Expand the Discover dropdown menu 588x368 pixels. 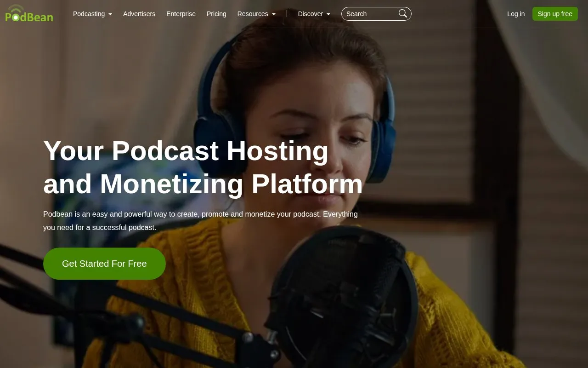314,14
